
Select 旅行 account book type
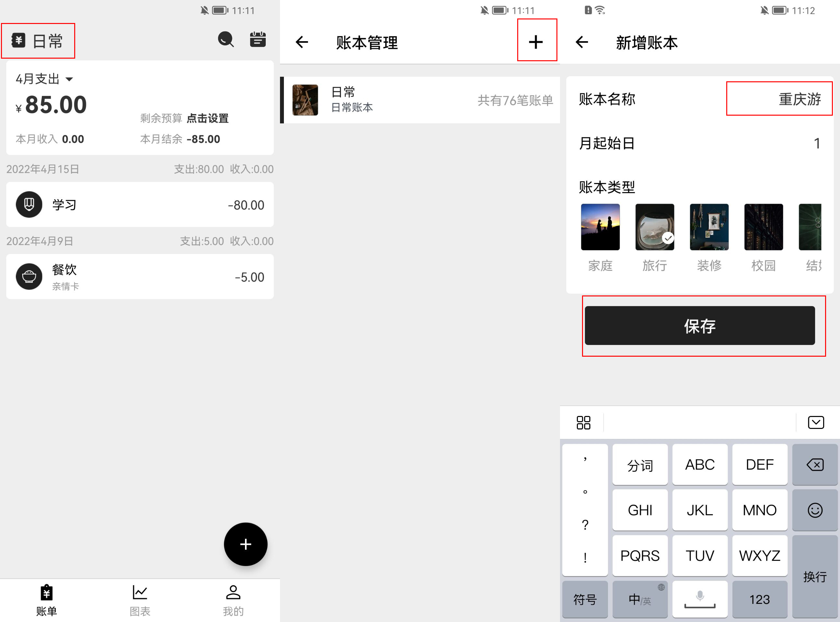pyautogui.click(x=655, y=227)
